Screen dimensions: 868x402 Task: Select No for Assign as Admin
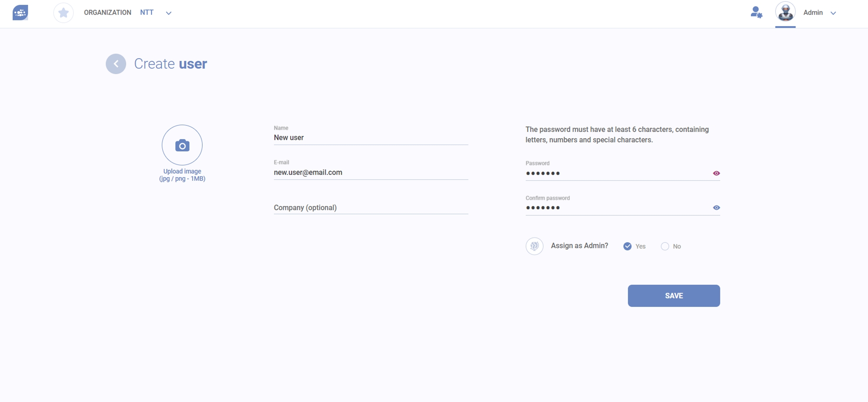coord(665,247)
